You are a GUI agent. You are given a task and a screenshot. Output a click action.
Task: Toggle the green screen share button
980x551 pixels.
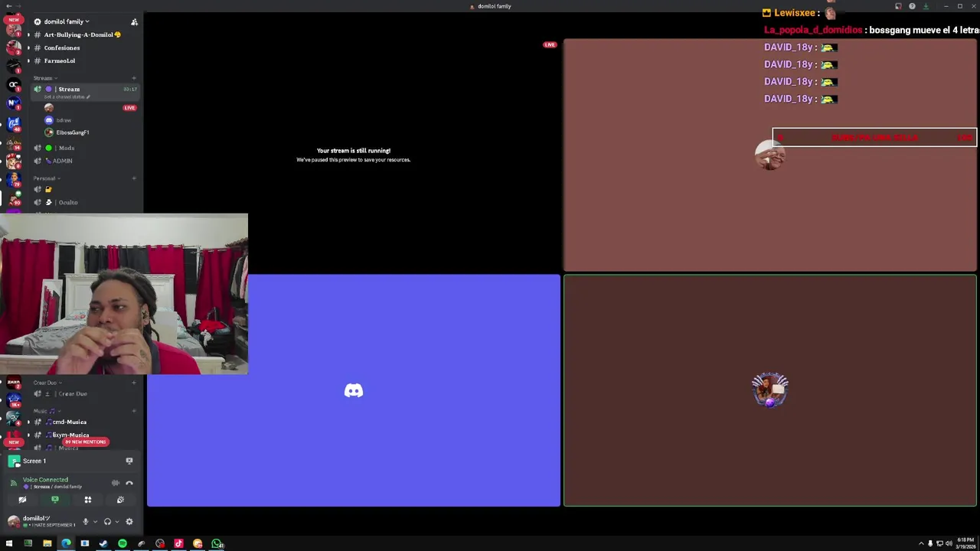(55, 500)
